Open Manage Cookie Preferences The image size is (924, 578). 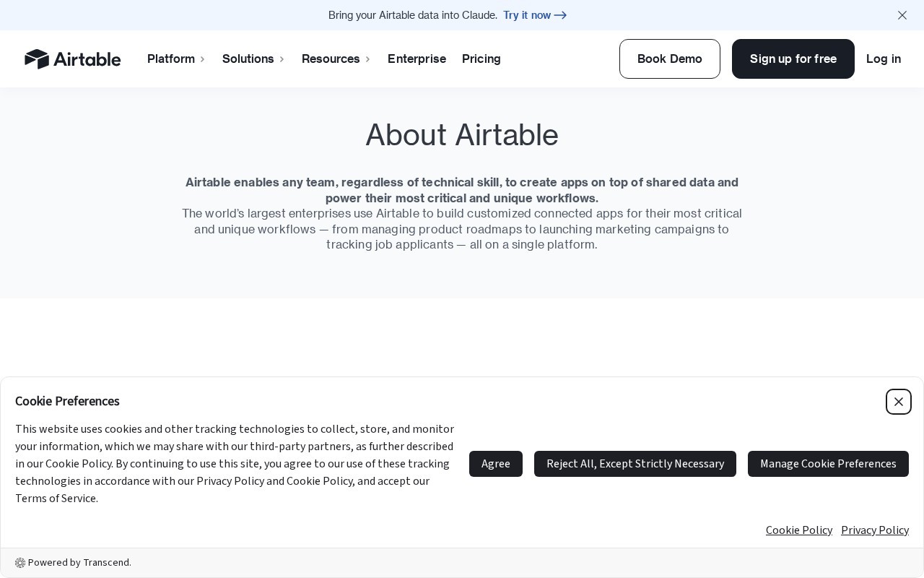tap(828, 464)
